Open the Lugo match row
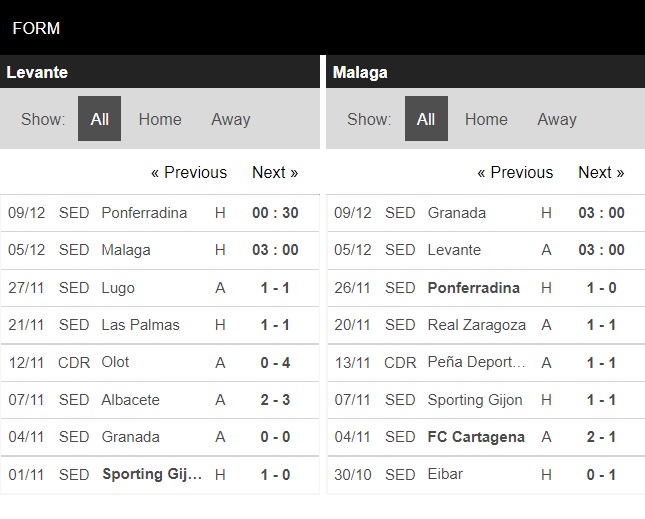Image resolution: width=645 pixels, height=519 pixels. click(160, 288)
